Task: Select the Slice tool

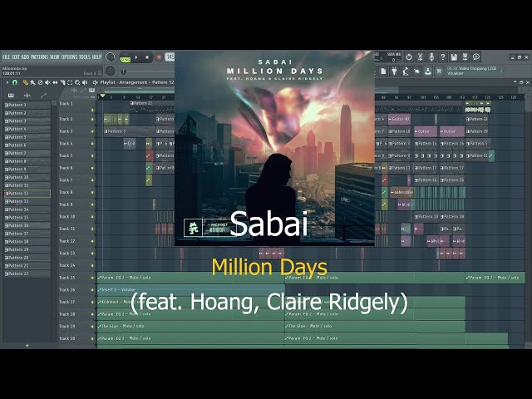Action: click(62, 82)
